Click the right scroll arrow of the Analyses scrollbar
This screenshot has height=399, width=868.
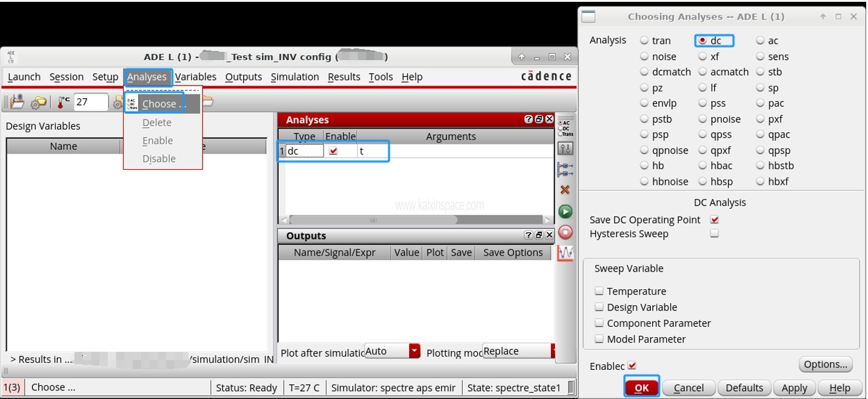(548, 220)
